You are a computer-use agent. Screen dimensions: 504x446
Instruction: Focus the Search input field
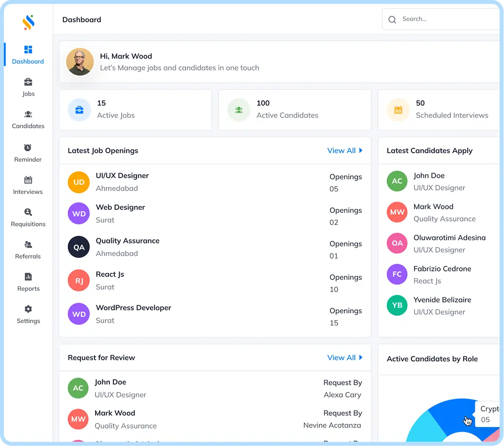[x=441, y=19]
